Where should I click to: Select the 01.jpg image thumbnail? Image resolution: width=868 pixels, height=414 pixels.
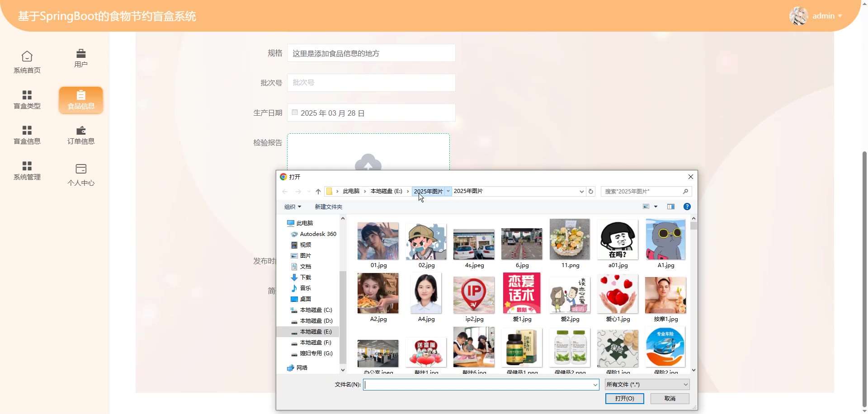pos(378,241)
